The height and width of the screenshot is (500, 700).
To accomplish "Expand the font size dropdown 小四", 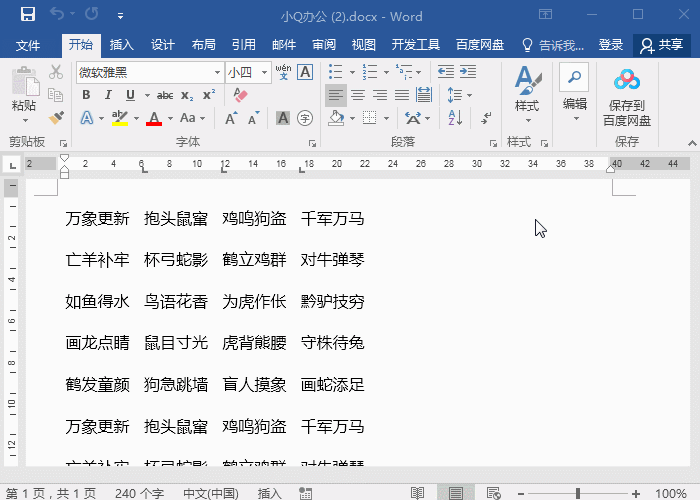I will (264, 72).
